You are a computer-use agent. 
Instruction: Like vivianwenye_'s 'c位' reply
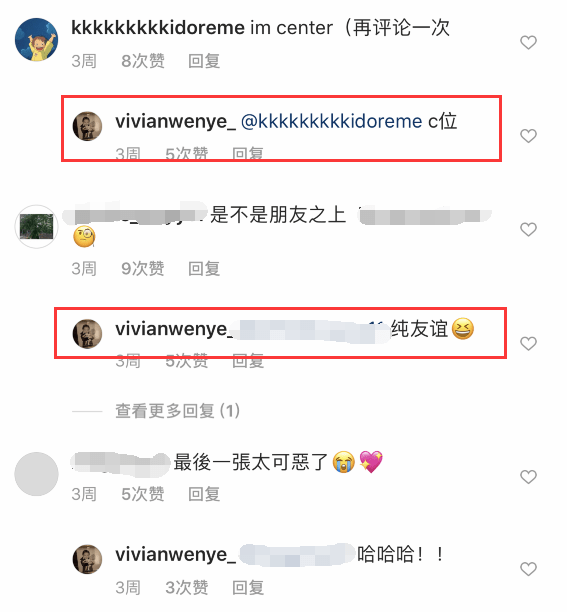[528, 135]
